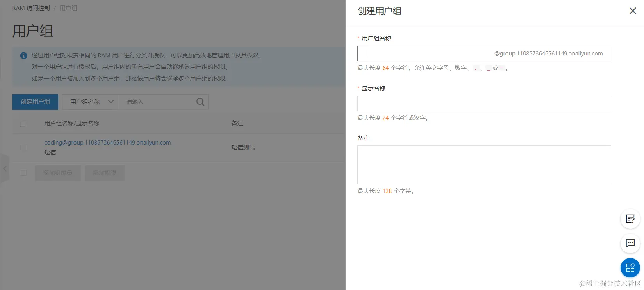This screenshot has width=644, height=290.
Task: Open the 用户组名称 filter dropdown
Action: [90, 102]
